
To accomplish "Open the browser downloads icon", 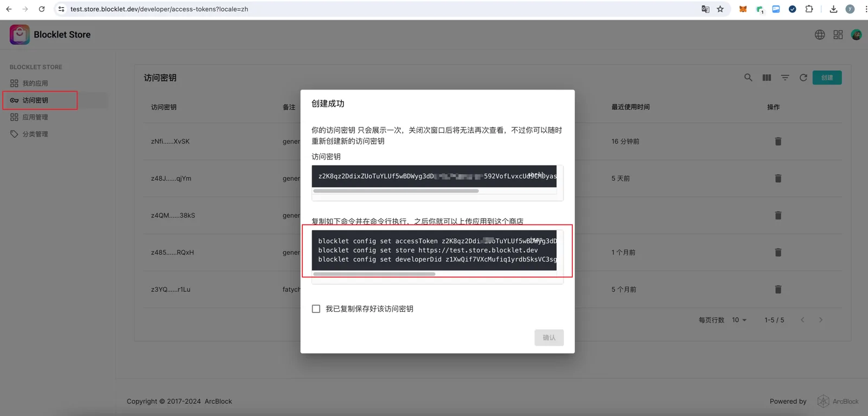I will click(x=834, y=9).
